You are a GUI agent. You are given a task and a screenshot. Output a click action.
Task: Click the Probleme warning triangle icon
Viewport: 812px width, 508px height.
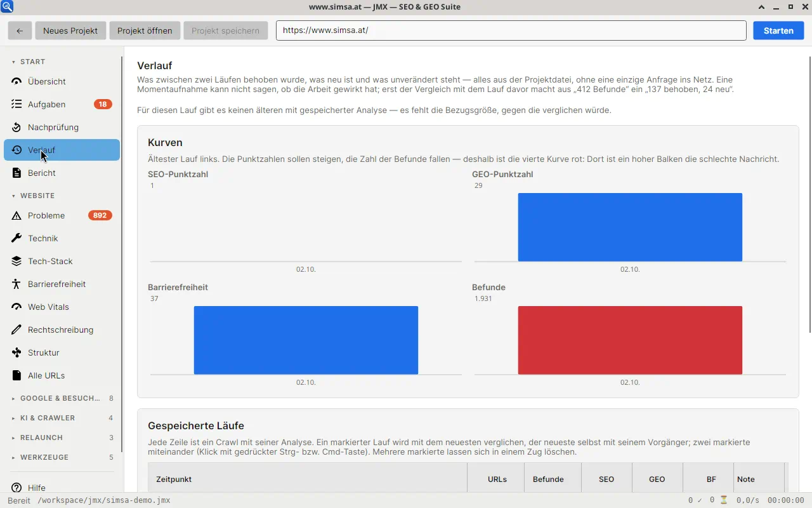click(16, 215)
